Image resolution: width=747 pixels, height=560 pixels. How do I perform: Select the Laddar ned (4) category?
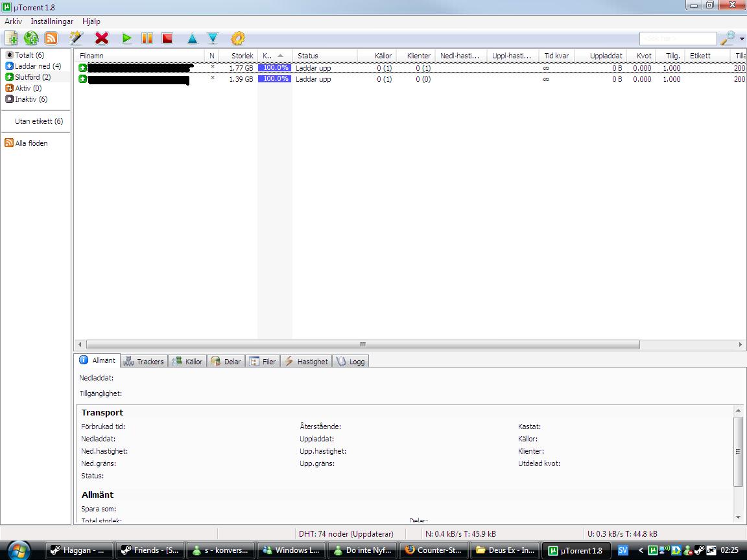point(33,66)
